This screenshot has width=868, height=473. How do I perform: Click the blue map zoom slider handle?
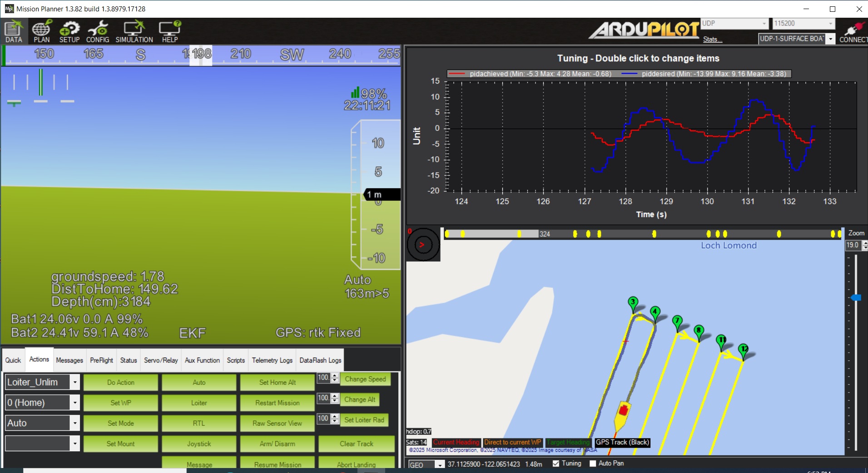pos(856,298)
